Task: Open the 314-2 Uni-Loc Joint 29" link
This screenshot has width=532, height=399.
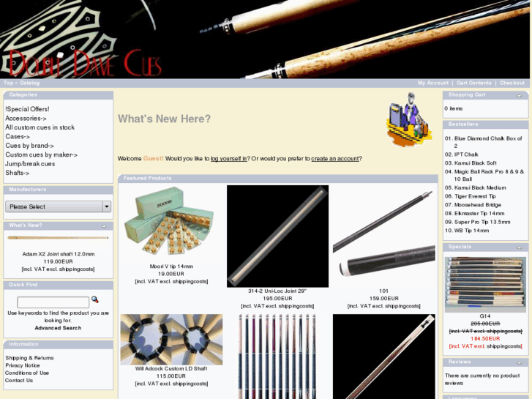Action: click(x=277, y=291)
